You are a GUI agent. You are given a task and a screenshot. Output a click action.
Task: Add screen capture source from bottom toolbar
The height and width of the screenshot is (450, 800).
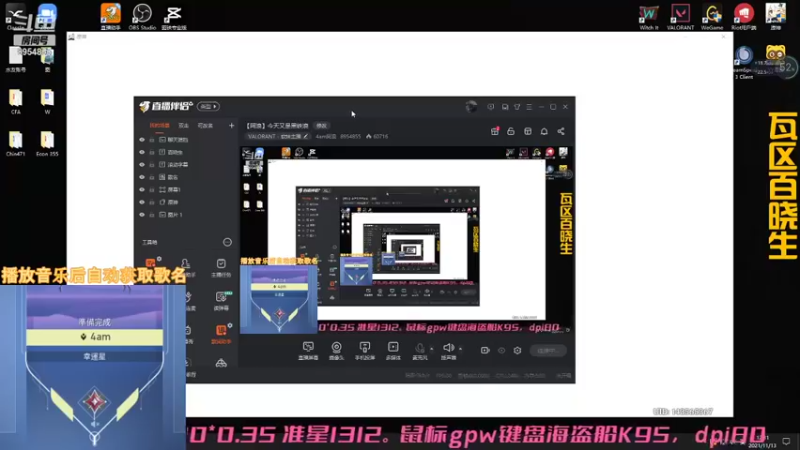308,351
